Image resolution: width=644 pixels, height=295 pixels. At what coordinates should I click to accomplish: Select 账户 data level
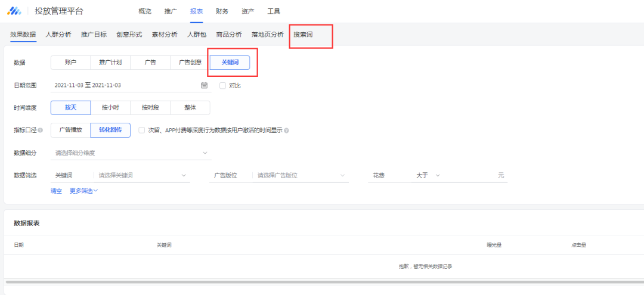coord(70,63)
